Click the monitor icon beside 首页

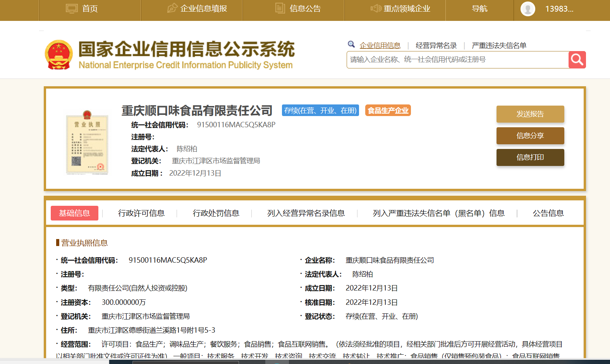72,9
